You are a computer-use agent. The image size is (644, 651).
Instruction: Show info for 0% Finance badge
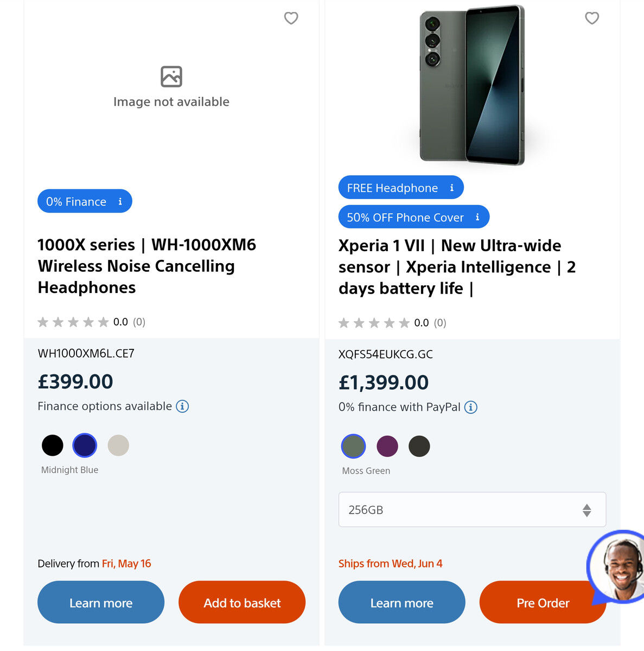(120, 201)
